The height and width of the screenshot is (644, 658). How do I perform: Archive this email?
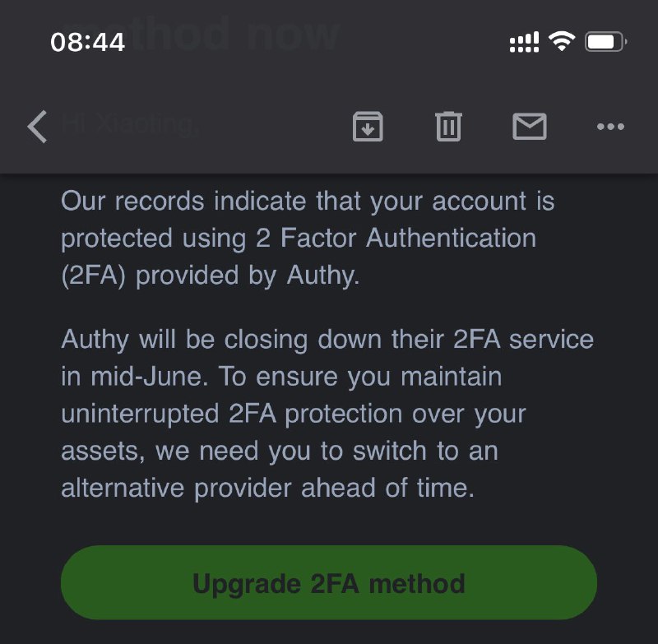pyautogui.click(x=368, y=127)
